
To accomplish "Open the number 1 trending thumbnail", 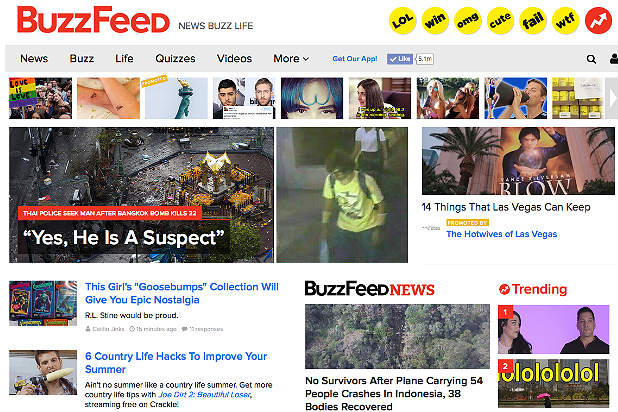I will click(x=553, y=329).
